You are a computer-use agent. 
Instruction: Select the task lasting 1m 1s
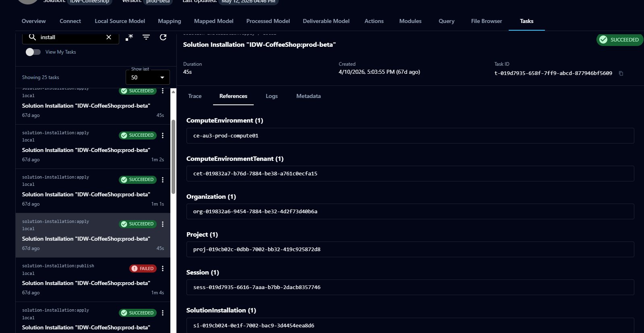tap(93, 191)
